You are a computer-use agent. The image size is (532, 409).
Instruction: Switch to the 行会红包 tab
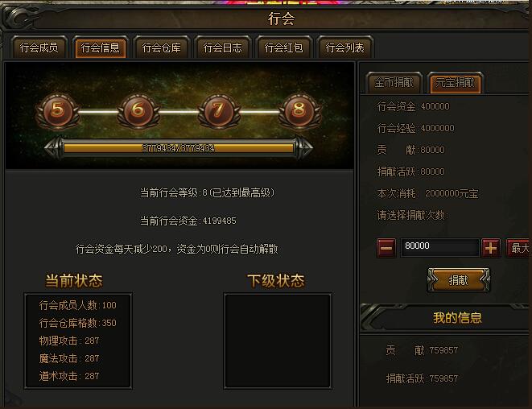pyautogui.click(x=283, y=48)
